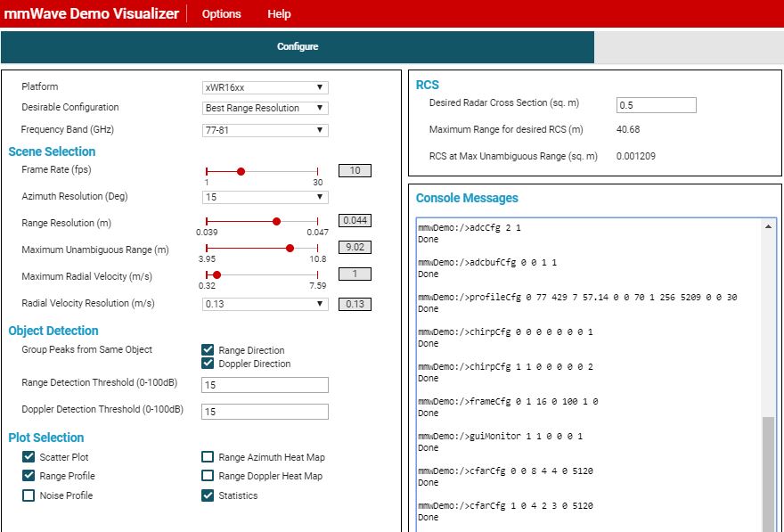784x532 pixels.
Task: Click the Maximum Unambiguous Range value 9.02
Action: pyautogui.click(x=355, y=247)
